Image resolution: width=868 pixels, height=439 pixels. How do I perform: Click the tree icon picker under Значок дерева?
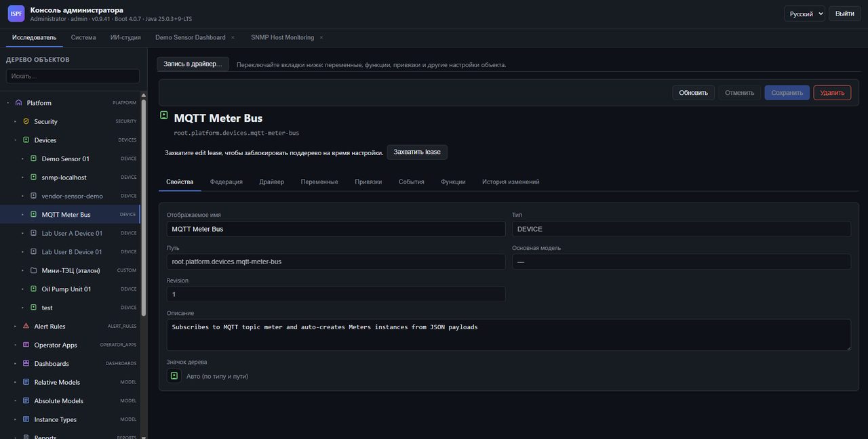pos(174,376)
